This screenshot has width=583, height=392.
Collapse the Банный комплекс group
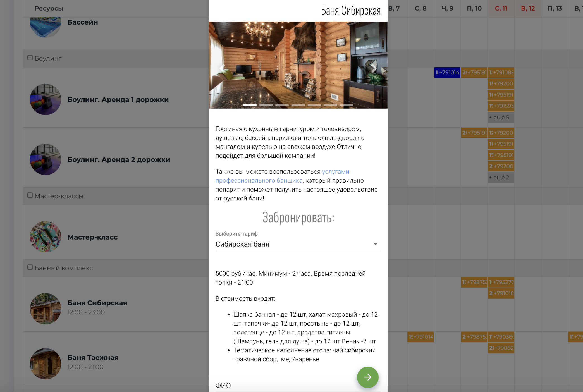tap(30, 267)
